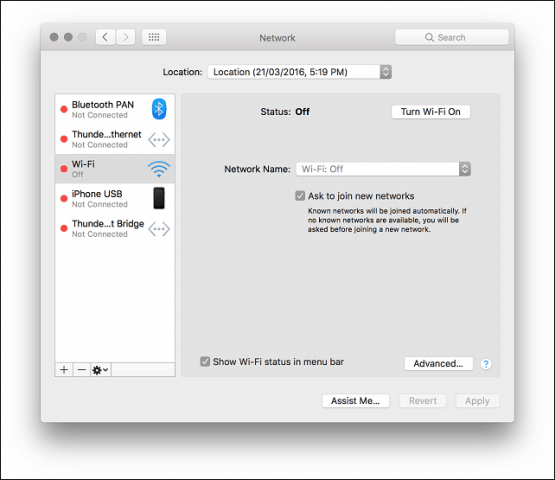
Task: Open the Location dropdown menu
Action: pyautogui.click(x=299, y=72)
